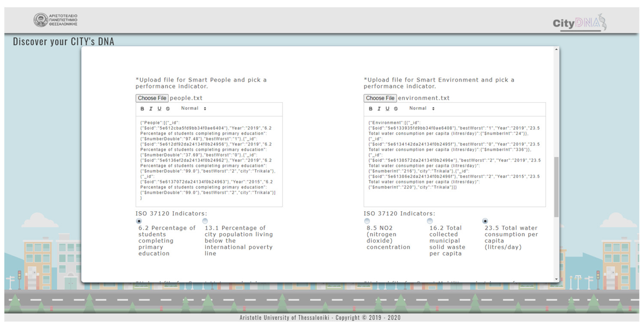Toggle italic in Smart People editor
The image size is (644, 328).
coord(151,109)
